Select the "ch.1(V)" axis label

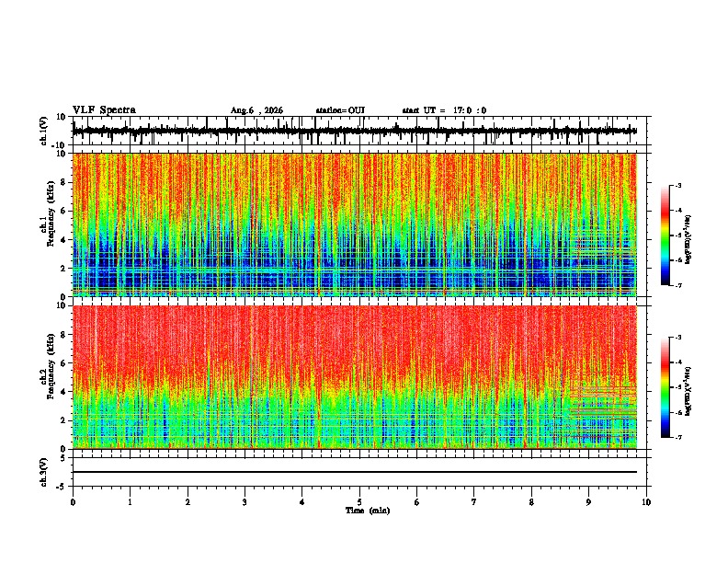(x=44, y=131)
